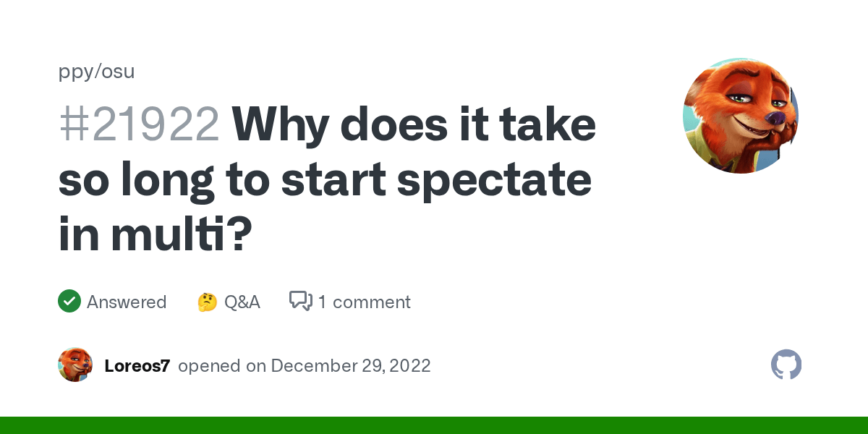Click the thinking face emoji icon
Image resolution: width=868 pixels, height=434 pixels.
pos(207,302)
